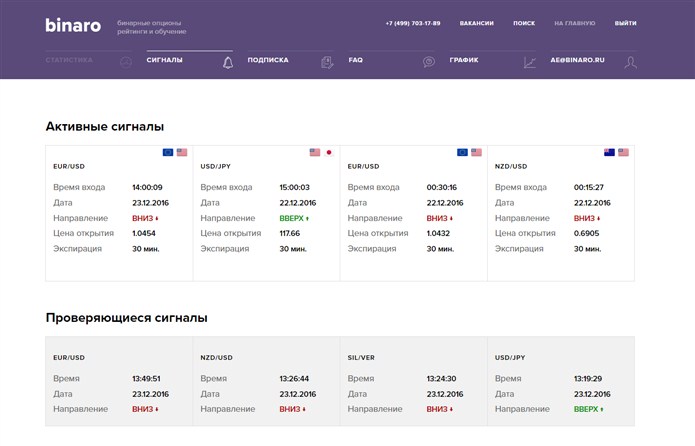This screenshot has height=446, width=695.
Task: Click the Выйти logout link
Action: 625,23
